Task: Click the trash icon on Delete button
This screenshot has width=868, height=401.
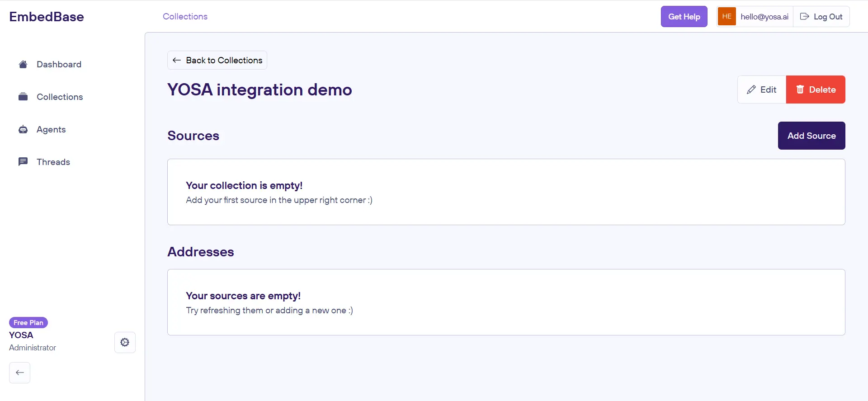Action: pyautogui.click(x=800, y=90)
